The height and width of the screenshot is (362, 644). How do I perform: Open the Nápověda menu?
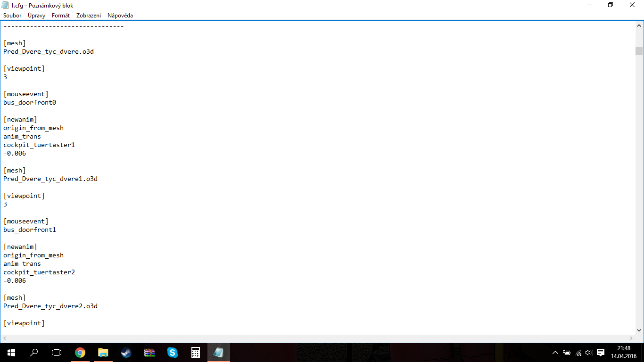[120, 16]
